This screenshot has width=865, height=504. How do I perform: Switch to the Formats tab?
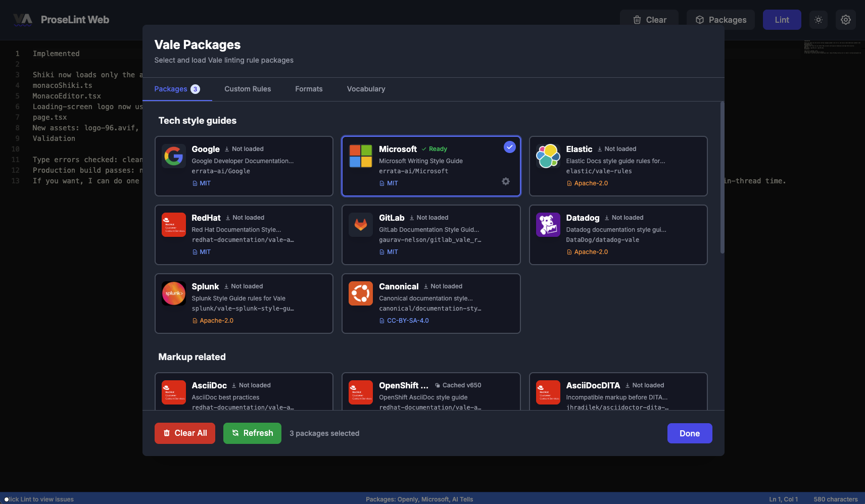click(309, 89)
